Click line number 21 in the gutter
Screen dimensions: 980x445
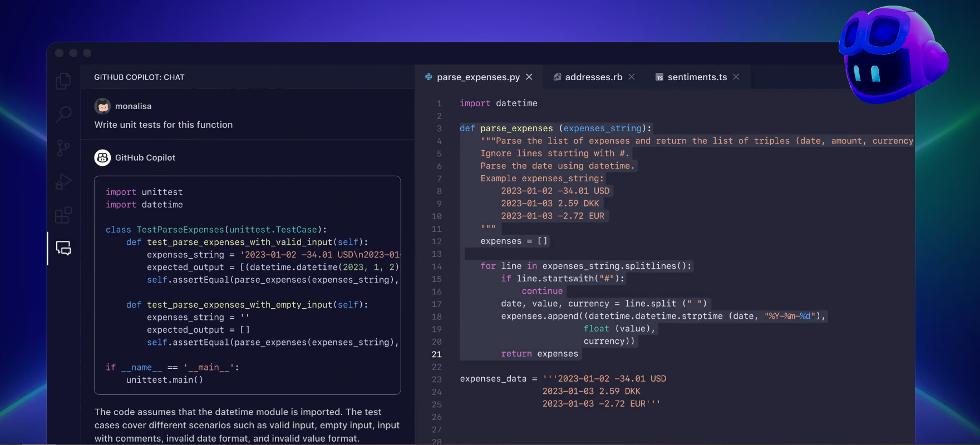(x=437, y=354)
